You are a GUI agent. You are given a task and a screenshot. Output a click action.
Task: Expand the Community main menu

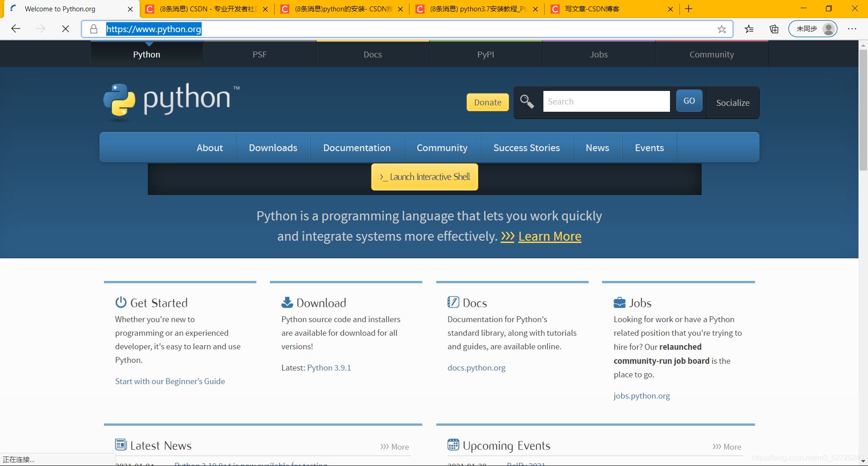click(x=442, y=148)
